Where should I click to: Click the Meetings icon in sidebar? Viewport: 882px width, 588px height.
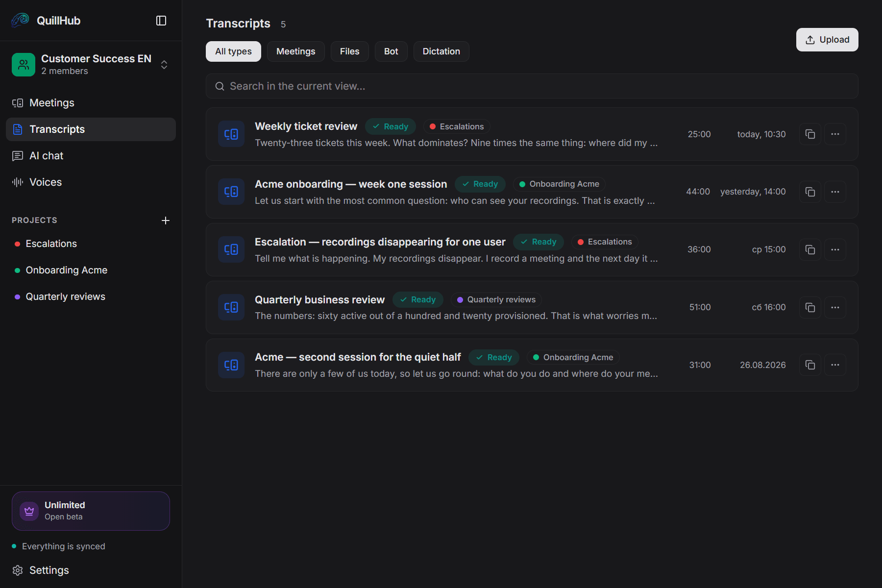tap(18, 103)
